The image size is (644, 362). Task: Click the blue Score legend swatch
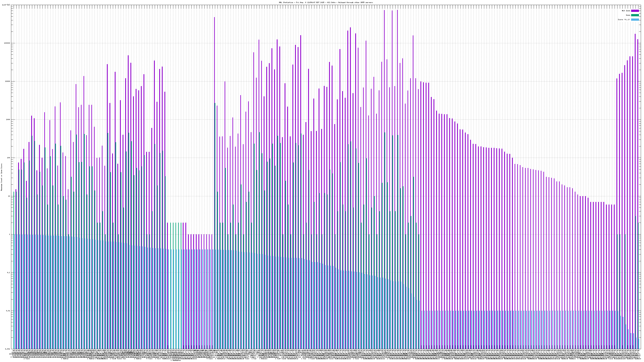635,20
